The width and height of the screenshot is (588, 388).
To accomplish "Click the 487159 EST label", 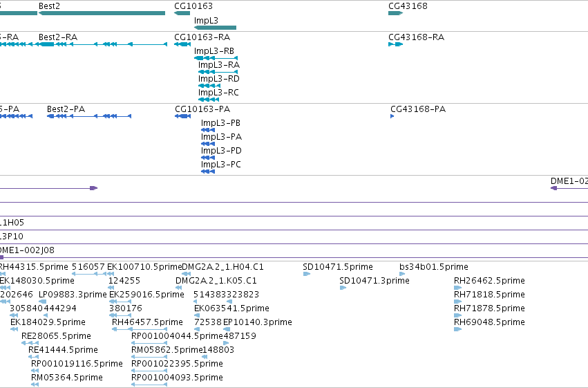I will coord(240,336).
